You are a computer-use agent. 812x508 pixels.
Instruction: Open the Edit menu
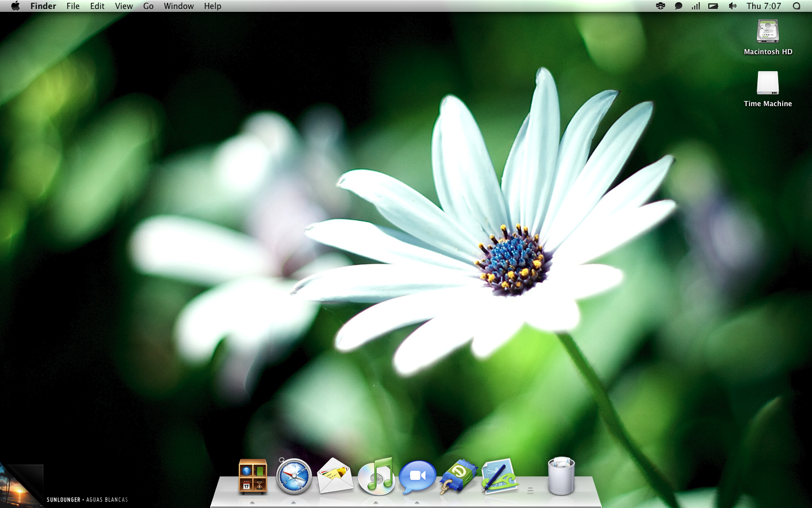coord(97,6)
